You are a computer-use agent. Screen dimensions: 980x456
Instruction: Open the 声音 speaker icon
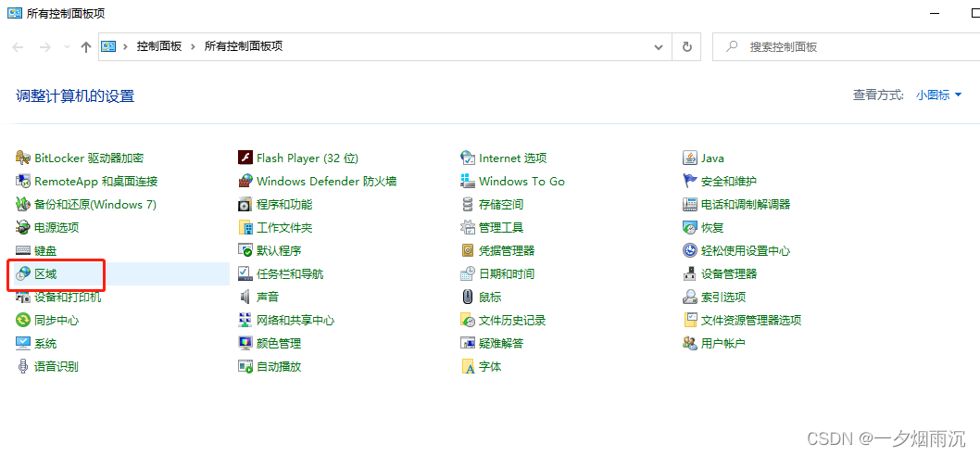[245, 298]
